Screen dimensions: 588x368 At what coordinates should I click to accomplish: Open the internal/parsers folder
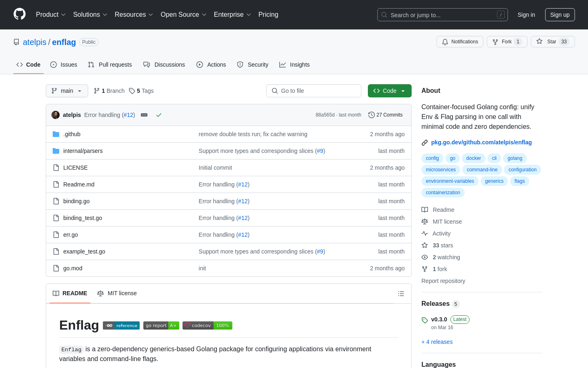[x=83, y=151]
